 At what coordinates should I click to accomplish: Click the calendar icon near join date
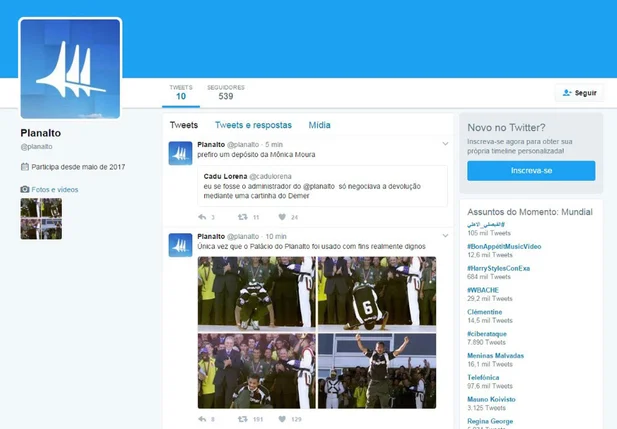[x=25, y=167]
